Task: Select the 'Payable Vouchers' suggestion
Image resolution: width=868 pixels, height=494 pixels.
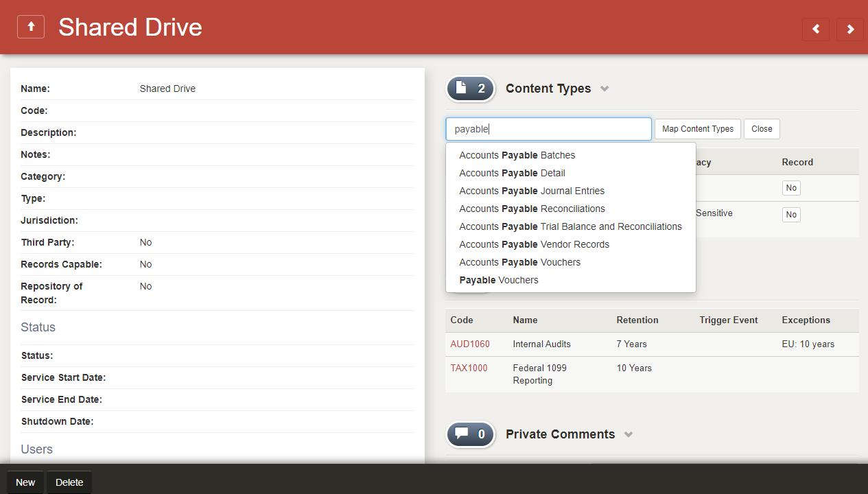Action: (x=499, y=280)
